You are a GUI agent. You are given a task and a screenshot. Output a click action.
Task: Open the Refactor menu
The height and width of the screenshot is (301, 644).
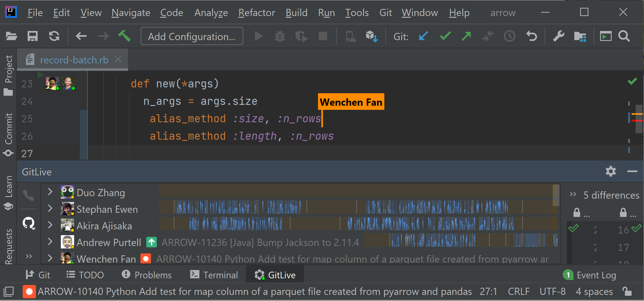(x=257, y=13)
